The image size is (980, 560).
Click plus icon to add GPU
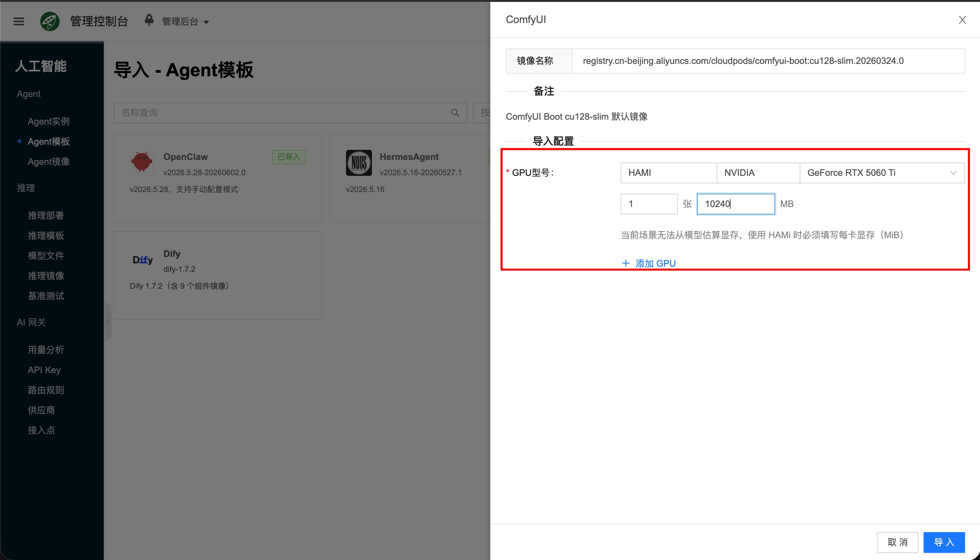pos(626,263)
